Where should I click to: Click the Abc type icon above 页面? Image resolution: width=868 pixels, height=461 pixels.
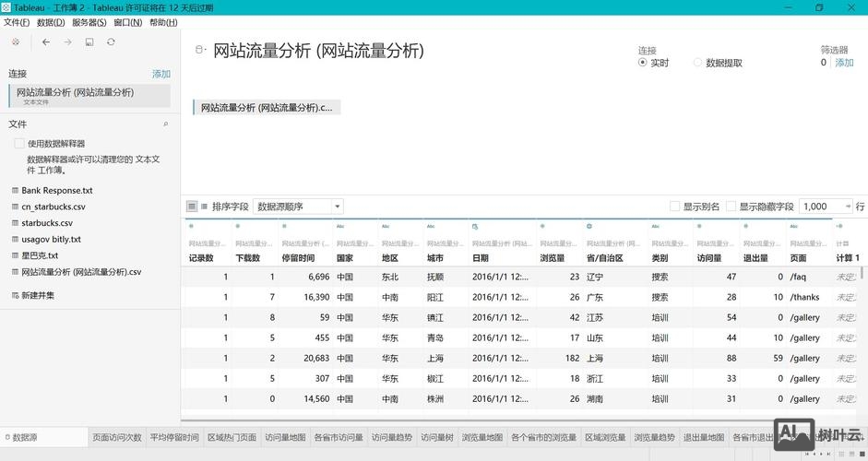pyautogui.click(x=794, y=226)
